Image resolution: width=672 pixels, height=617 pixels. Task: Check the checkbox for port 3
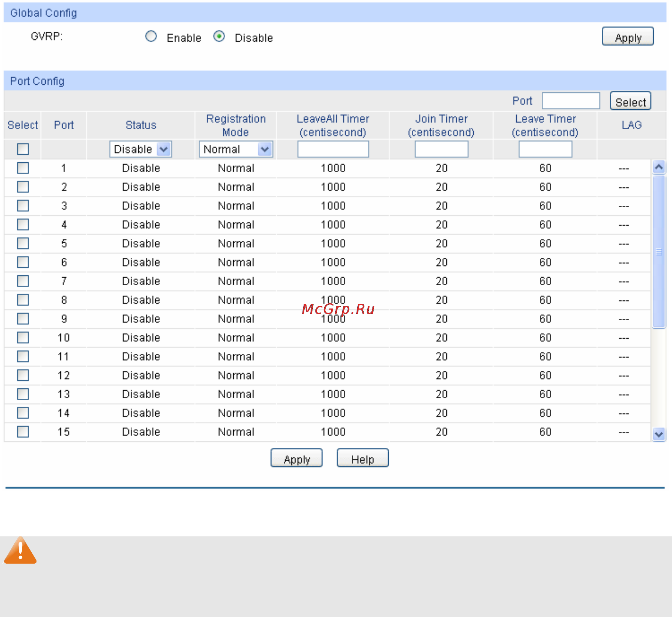click(23, 206)
